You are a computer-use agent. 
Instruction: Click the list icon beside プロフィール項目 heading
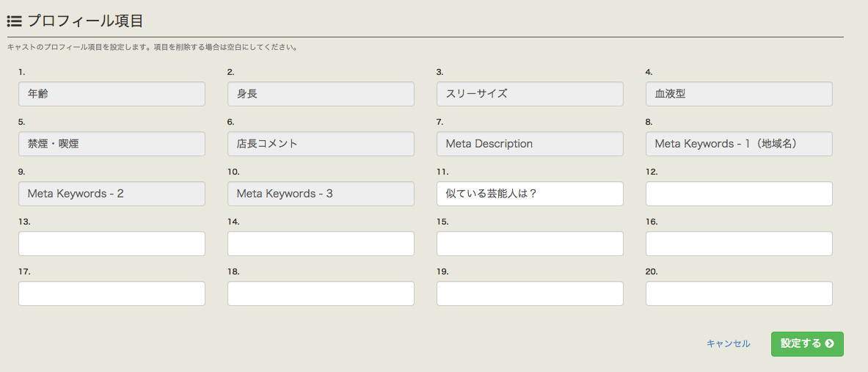pyautogui.click(x=14, y=21)
